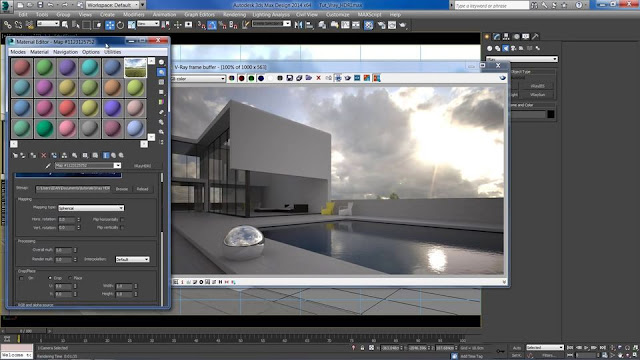
Task: Enable the Crop/Place On checkbox
Action: (21, 278)
